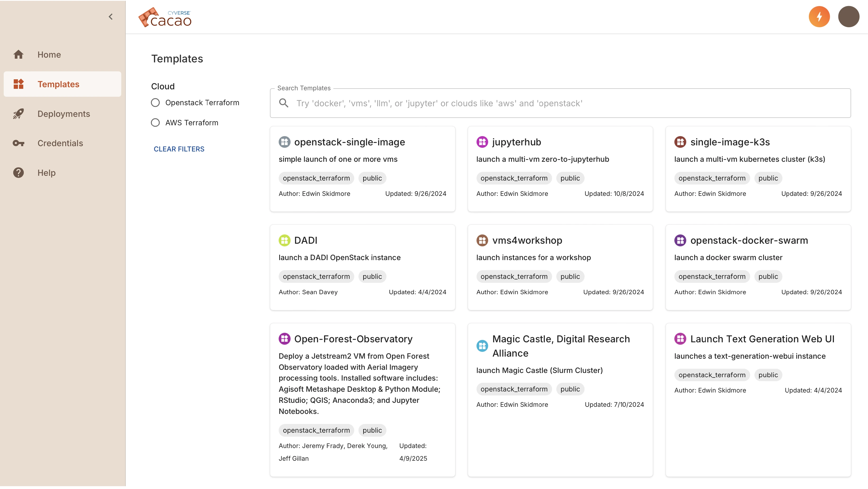Image resolution: width=868 pixels, height=489 pixels.
Task: Click 'Author: Sean Davey' text
Action: pos(308,292)
